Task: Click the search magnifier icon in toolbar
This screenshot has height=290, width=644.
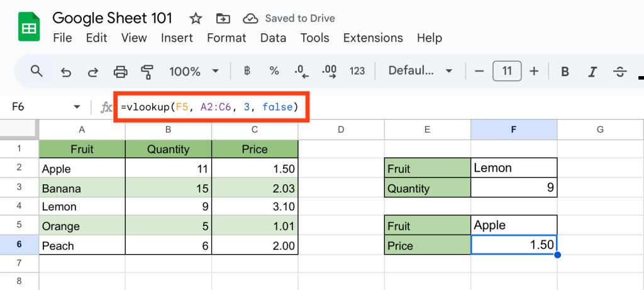Action: pos(36,71)
